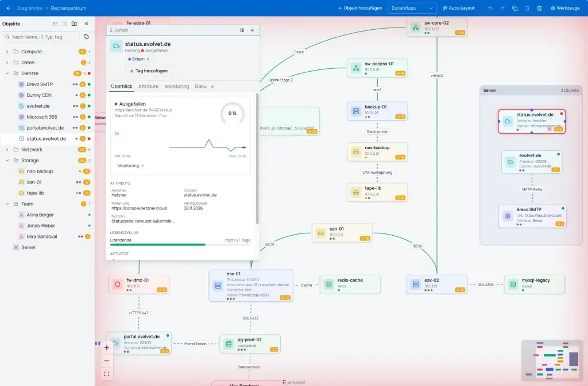Screen dimensions: 588x386
Task: Switch to the Attribute tab
Action: [149, 86]
